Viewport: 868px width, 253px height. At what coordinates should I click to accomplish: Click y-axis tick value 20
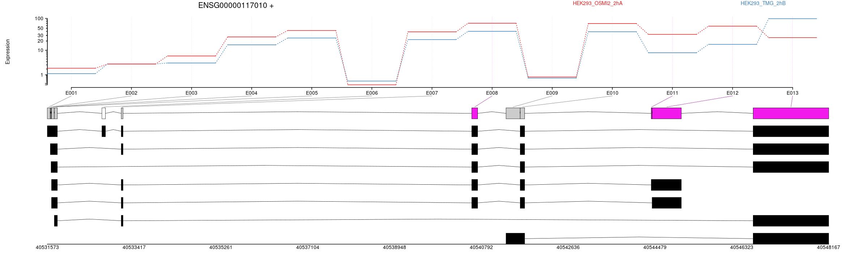[x=40, y=41]
